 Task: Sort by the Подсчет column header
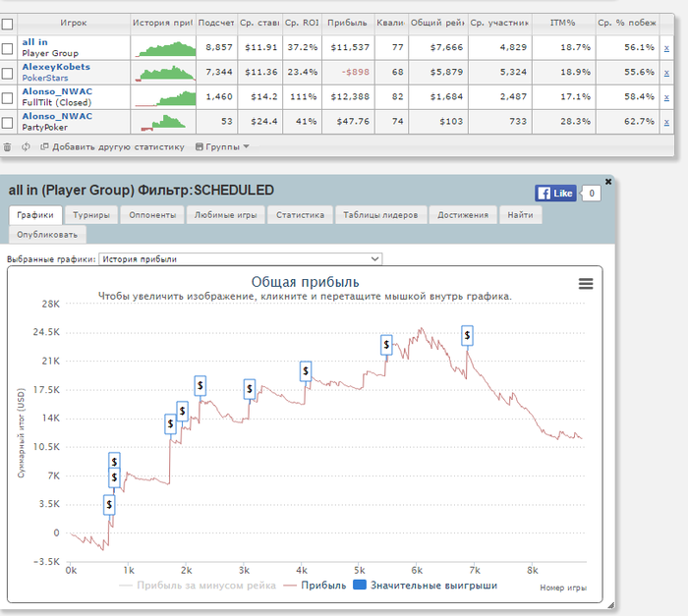pos(216,23)
